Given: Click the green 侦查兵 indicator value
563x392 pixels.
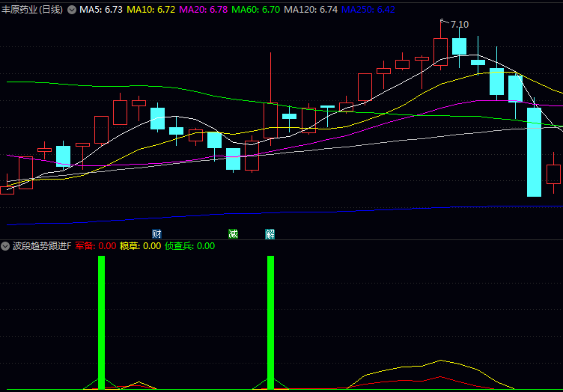Looking at the screenshot, I should click(x=190, y=245).
